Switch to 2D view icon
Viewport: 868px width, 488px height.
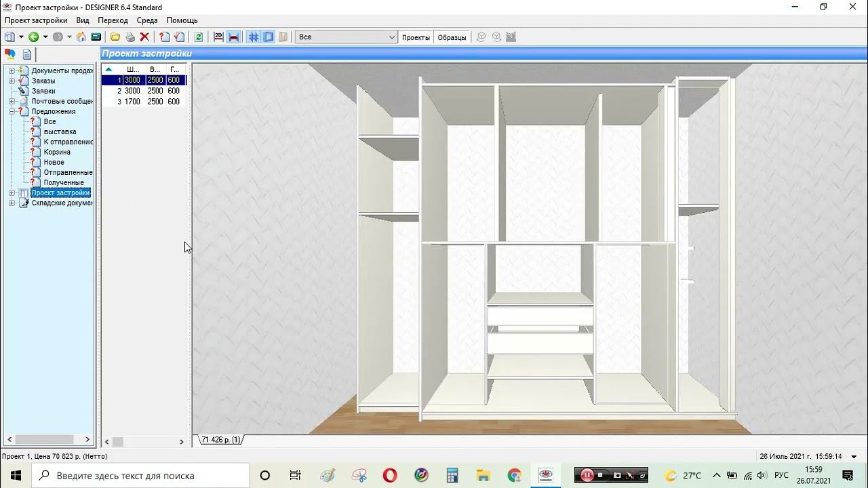[x=218, y=37]
